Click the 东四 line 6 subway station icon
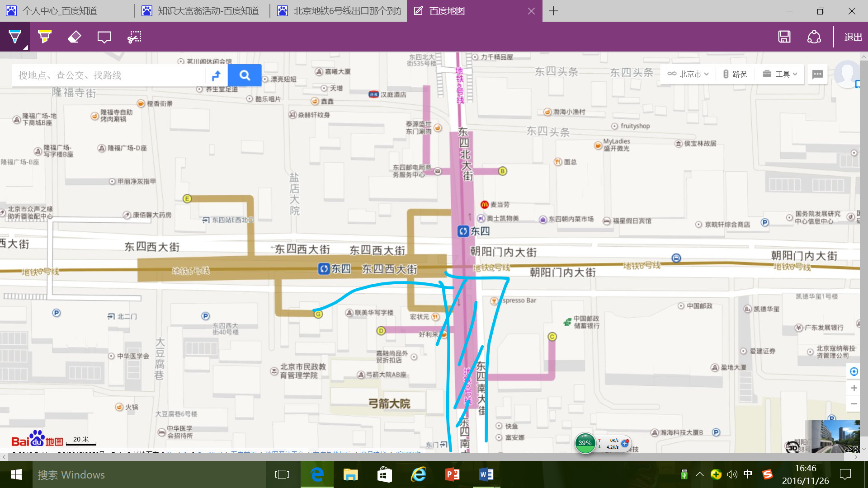The height and width of the screenshot is (488, 868). tap(324, 269)
